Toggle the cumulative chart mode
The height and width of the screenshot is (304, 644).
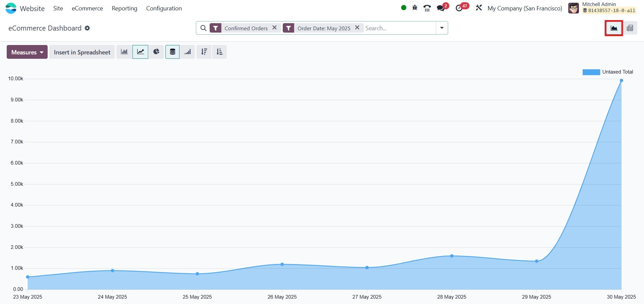coord(187,52)
